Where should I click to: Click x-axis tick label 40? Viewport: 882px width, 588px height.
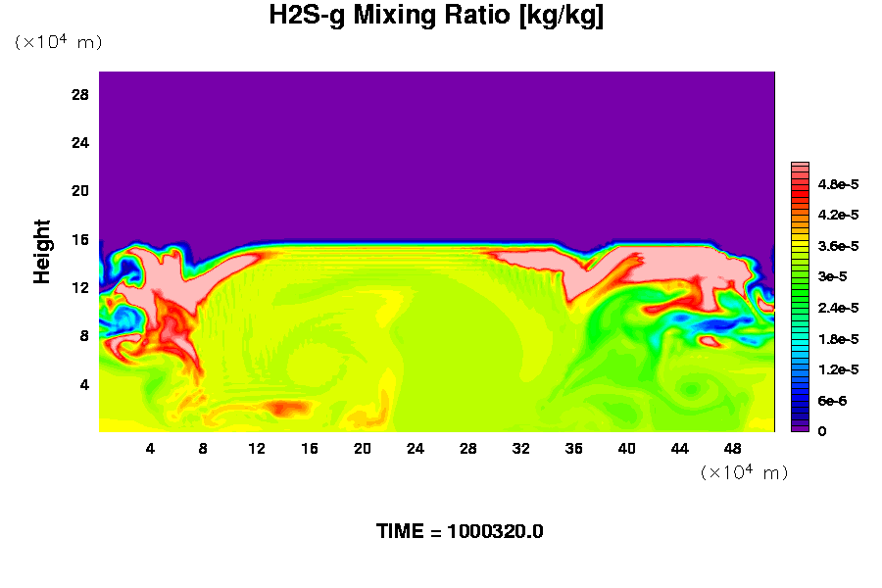point(626,449)
